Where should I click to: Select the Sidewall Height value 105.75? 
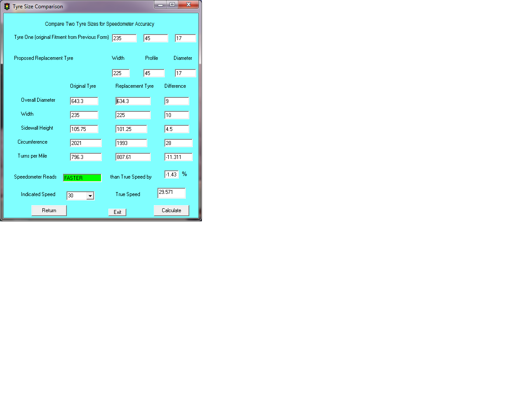84,129
